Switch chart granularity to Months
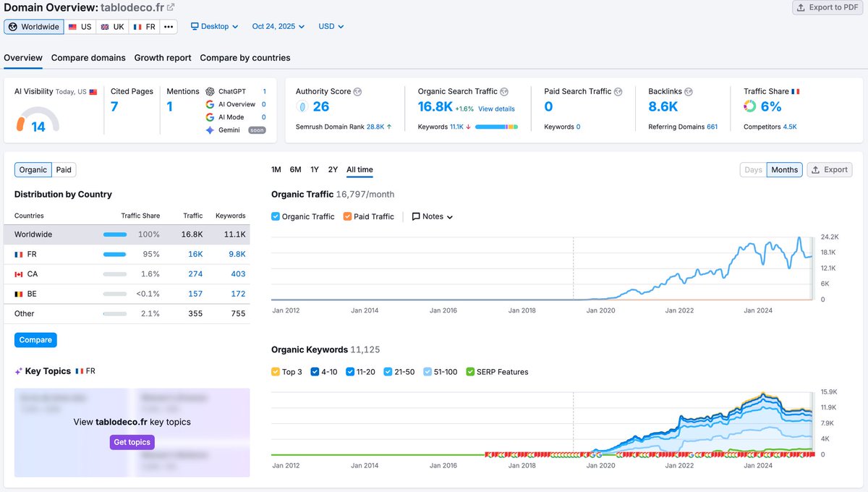The width and height of the screenshot is (868, 492). (x=785, y=170)
